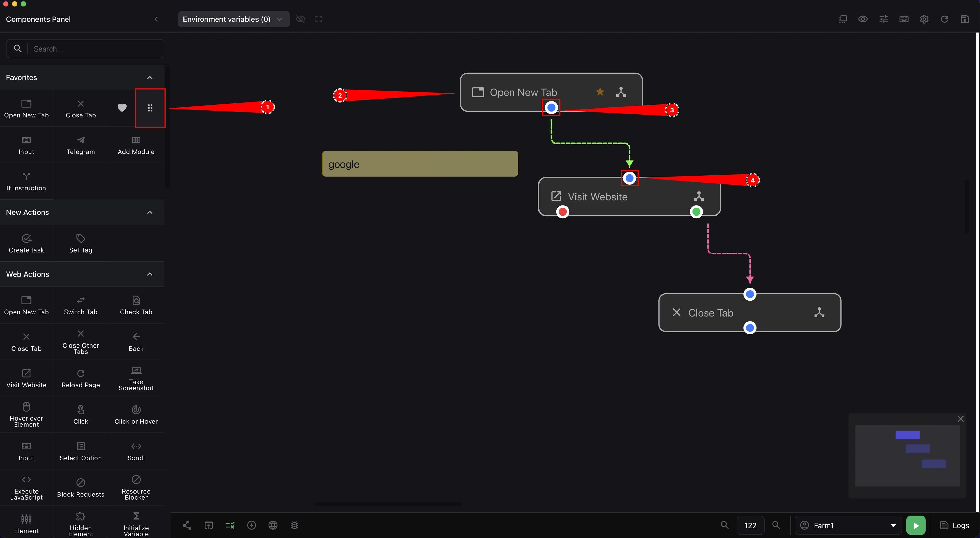Click the copy pages icon in top toolbar
Image resolution: width=980 pixels, height=538 pixels.
point(843,19)
